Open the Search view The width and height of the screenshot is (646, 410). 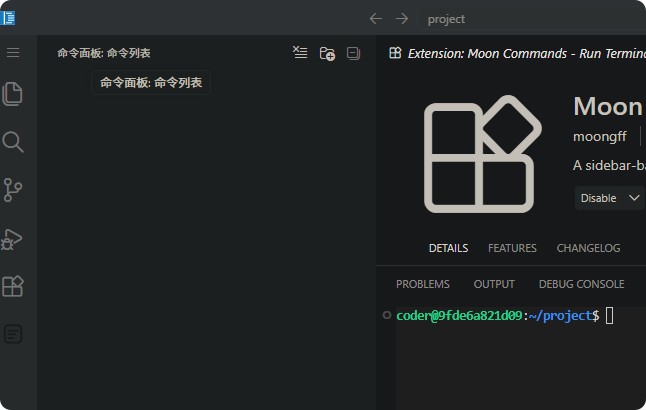tap(13, 142)
